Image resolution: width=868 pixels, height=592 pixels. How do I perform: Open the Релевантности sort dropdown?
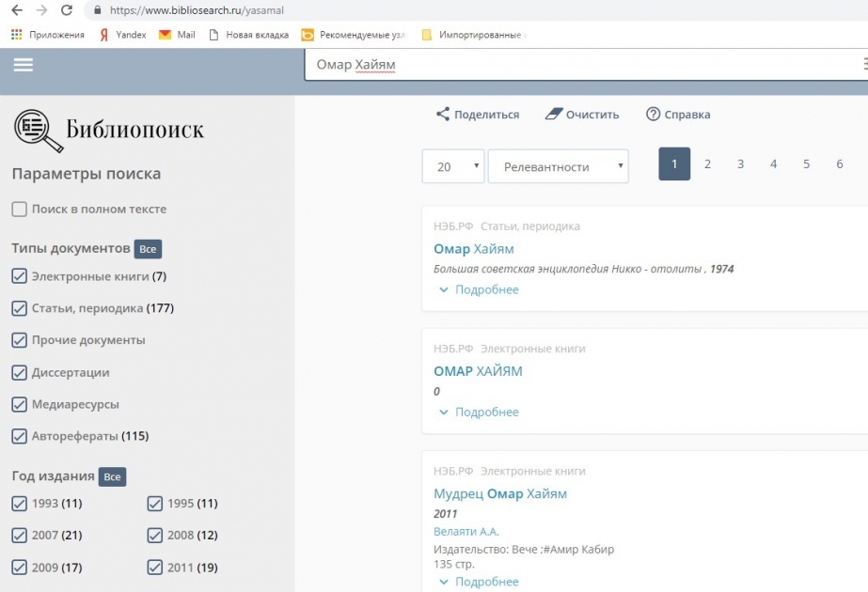(558, 166)
